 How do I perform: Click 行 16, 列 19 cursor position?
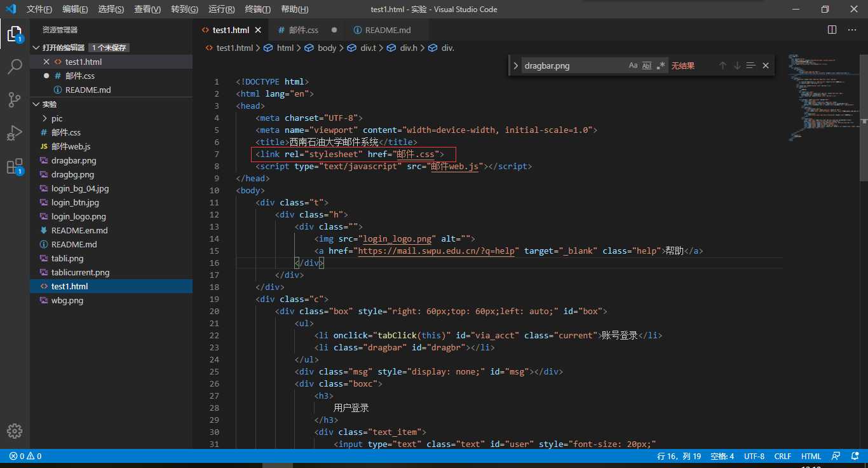(x=679, y=456)
